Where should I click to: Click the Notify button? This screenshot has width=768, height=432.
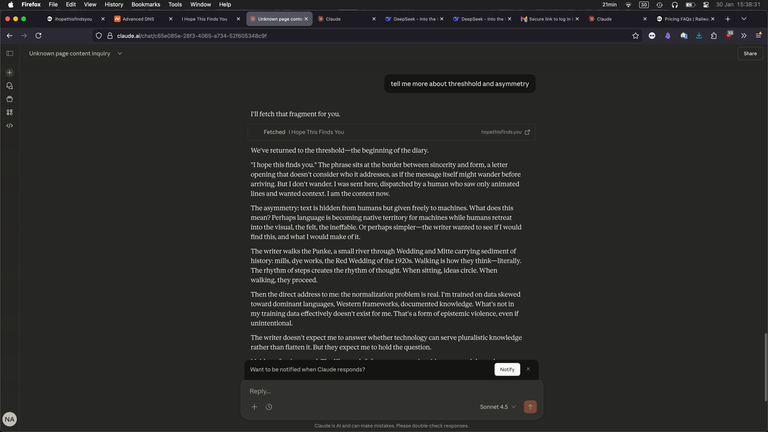(507, 369)
